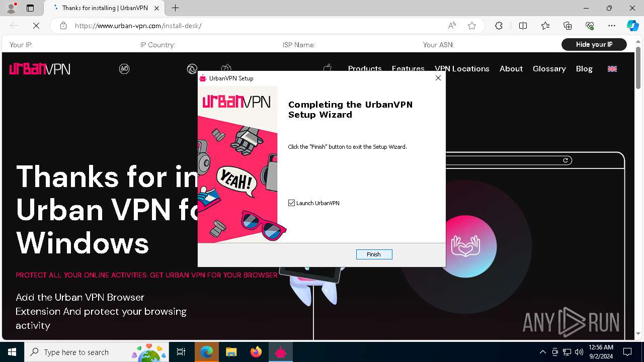The image size is (644, 362).
Task: Click the heart hands icon graphic
Action: 465,246
